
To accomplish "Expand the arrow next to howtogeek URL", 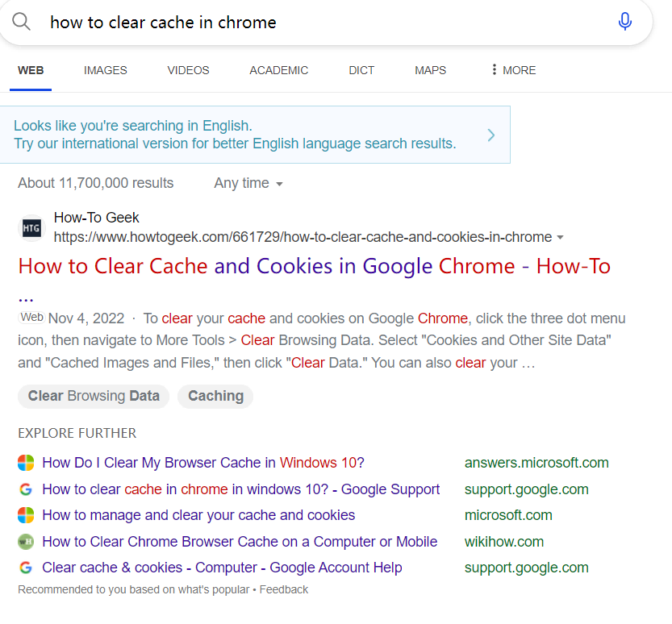I will tap(560, 237).
